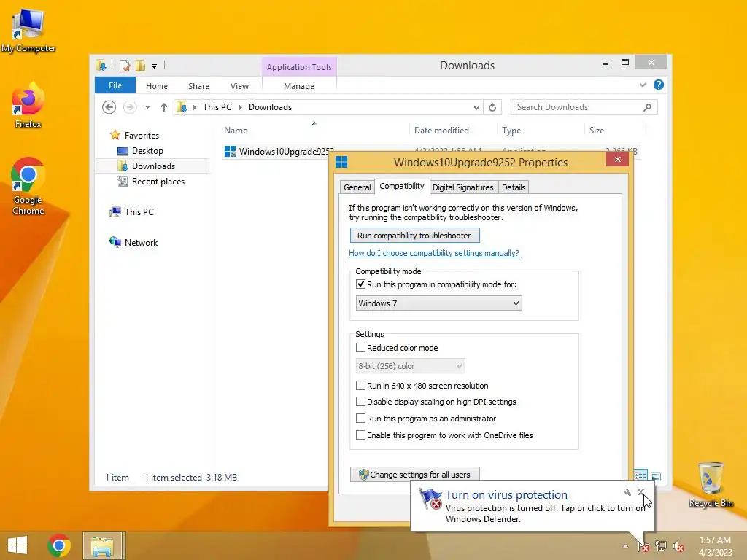Open the Manage ribbon tab
747x560 pixels.
tap(298, 86)
